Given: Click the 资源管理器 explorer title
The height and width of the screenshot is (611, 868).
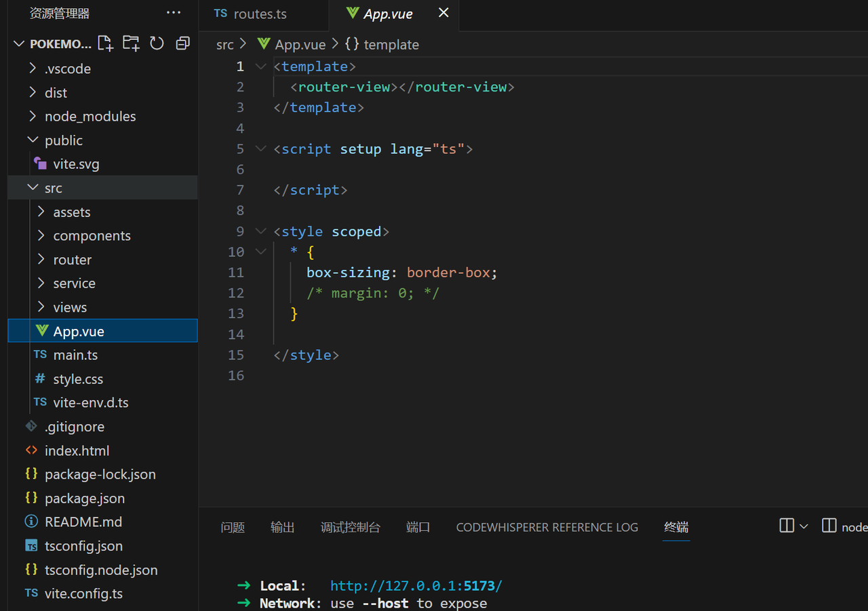Looking at the screenshot, I should 60,14.
